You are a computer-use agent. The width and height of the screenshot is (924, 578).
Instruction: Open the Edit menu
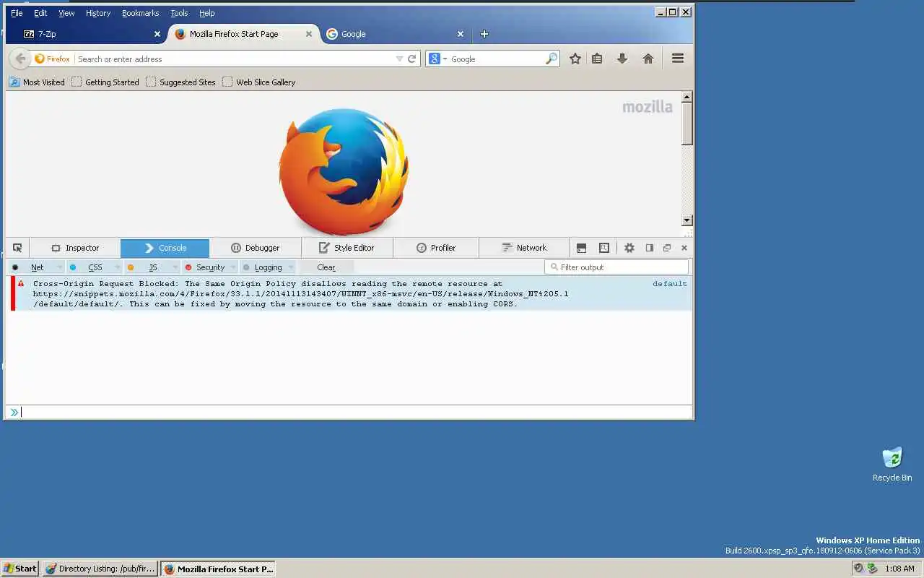click(40, 13)
